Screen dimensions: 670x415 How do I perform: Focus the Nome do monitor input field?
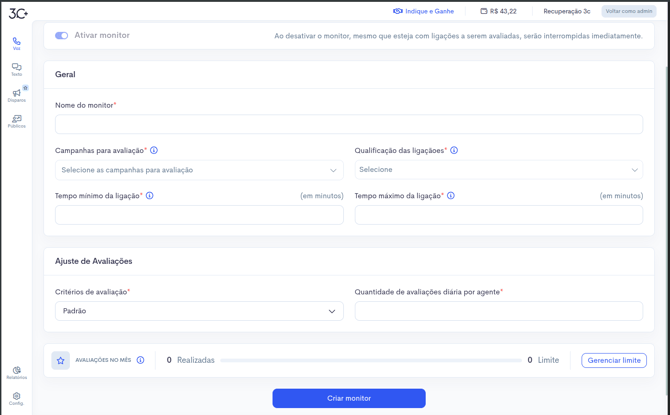tap(349, 124)
